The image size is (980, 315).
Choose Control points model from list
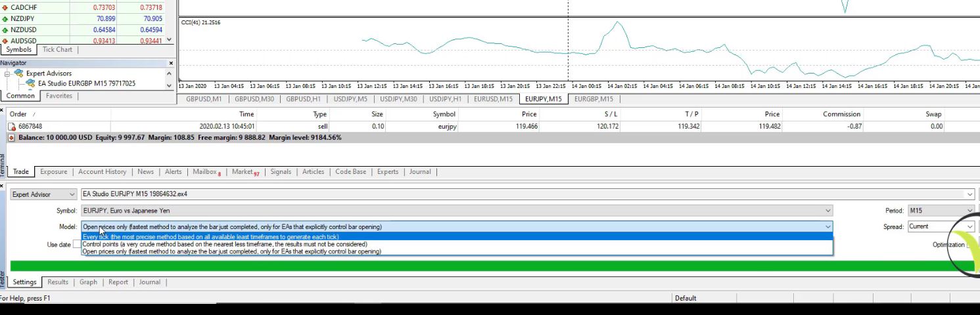(x=224, y=244)
